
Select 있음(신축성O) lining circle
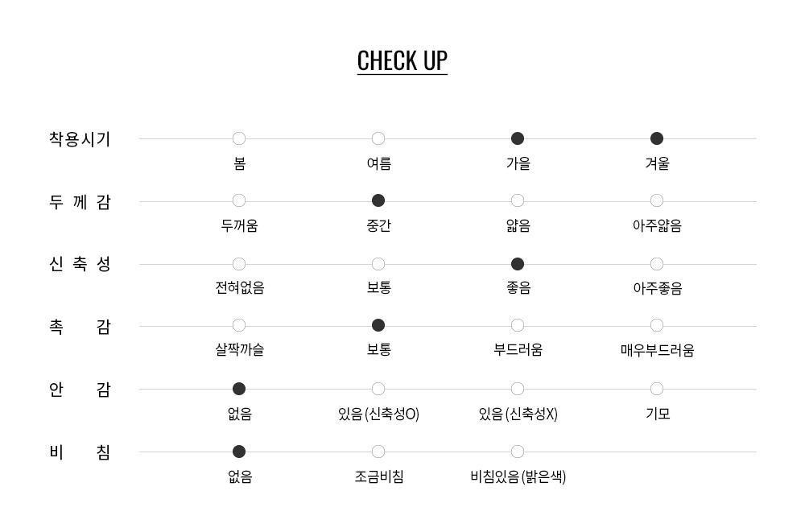(x=378, y=389)
